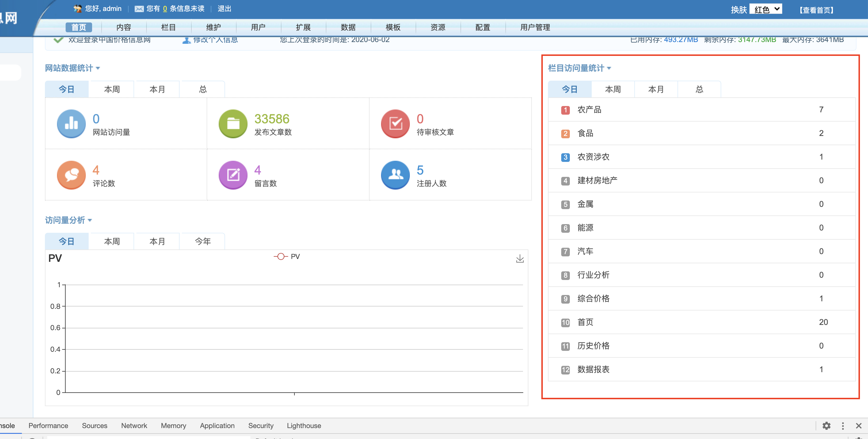Click the 退出 logout link
This screenshot has height=439, width=868.
pyautogui.click(x=224, y=9)
